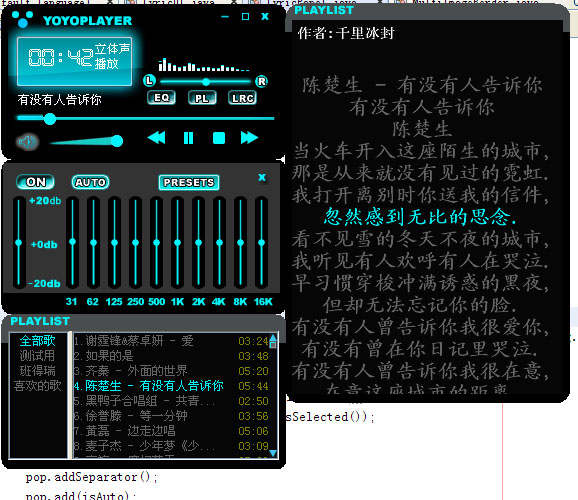Pause the current song
Image resolution: width=578 pixels, height=500 pixels.
click(x=188, y=138)
